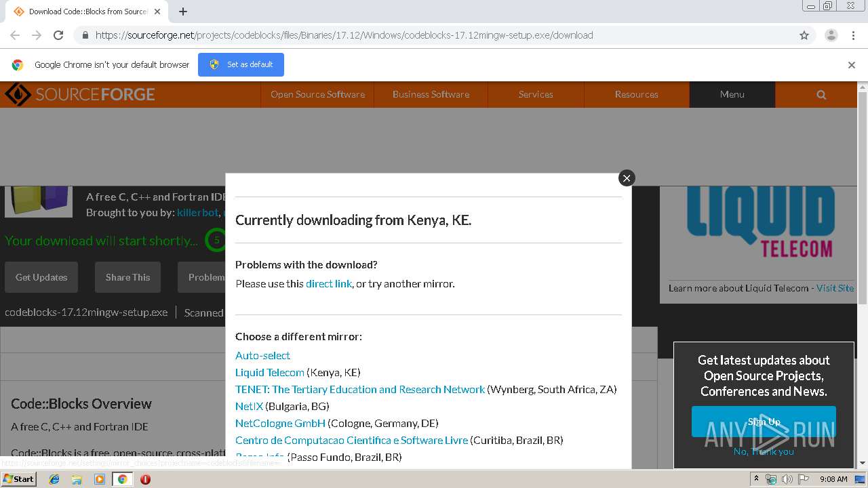Open the SourceForge search magnifier

pyautogui.click(x=821, y=95)
